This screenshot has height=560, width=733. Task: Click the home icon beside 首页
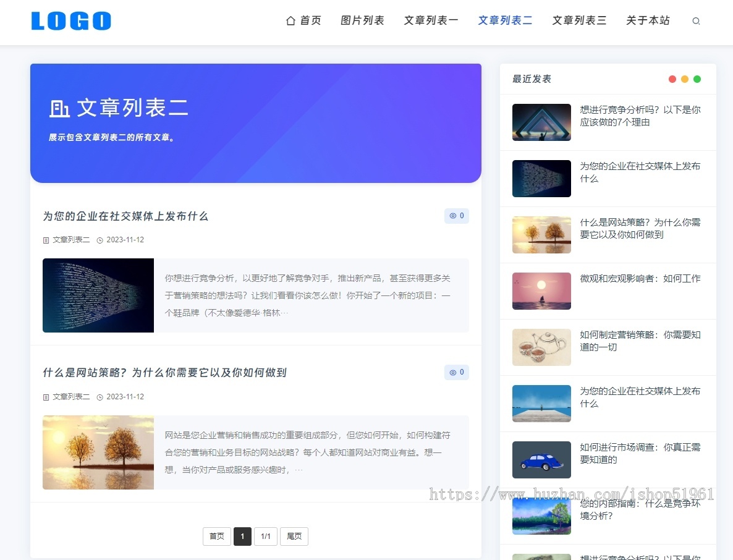(x=290, y=20)
